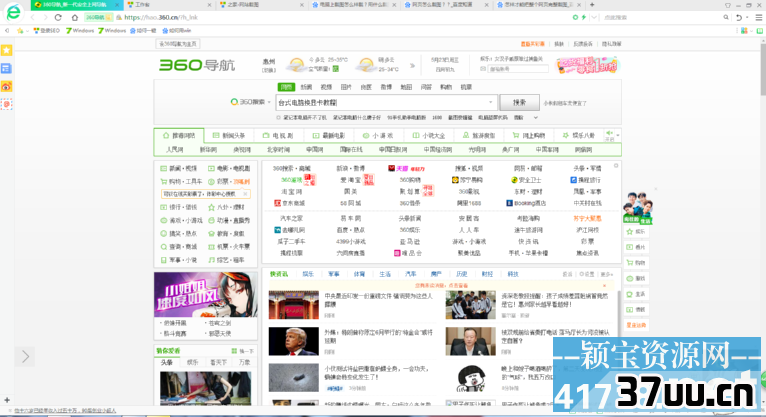The width and height of the screenshot is (766, 417).
Task: Reload the page with the refresh icon
Action: pos(58,17)
